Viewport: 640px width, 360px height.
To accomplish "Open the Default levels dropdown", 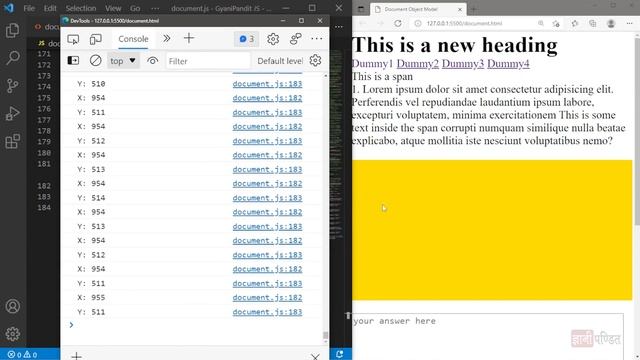I will [x=280, y=61].
